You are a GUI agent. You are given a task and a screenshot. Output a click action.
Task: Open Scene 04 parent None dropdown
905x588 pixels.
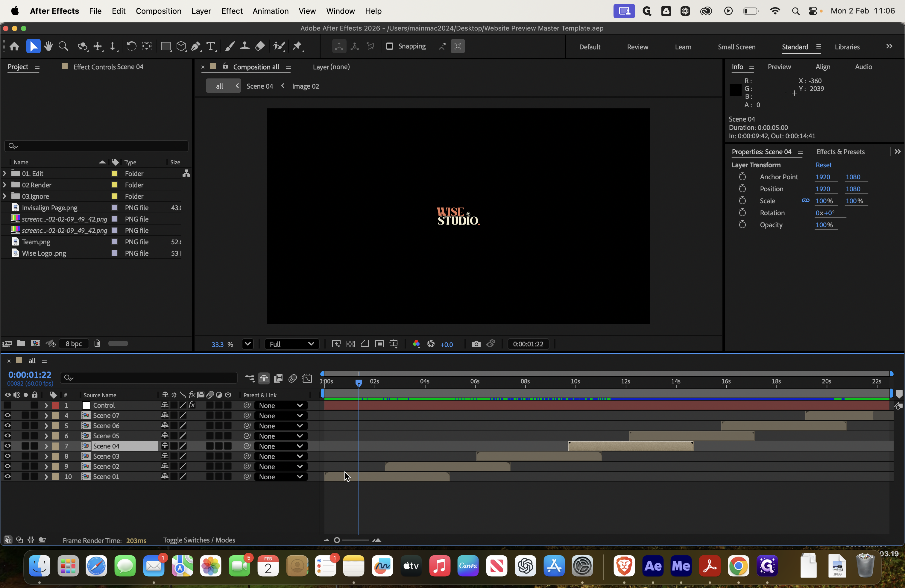281,446
